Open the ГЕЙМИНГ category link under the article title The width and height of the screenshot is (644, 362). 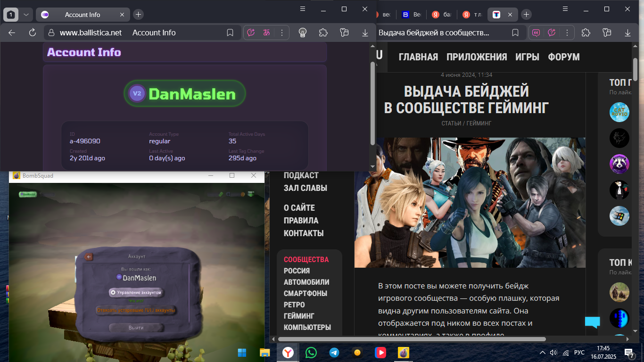(479, 123)
